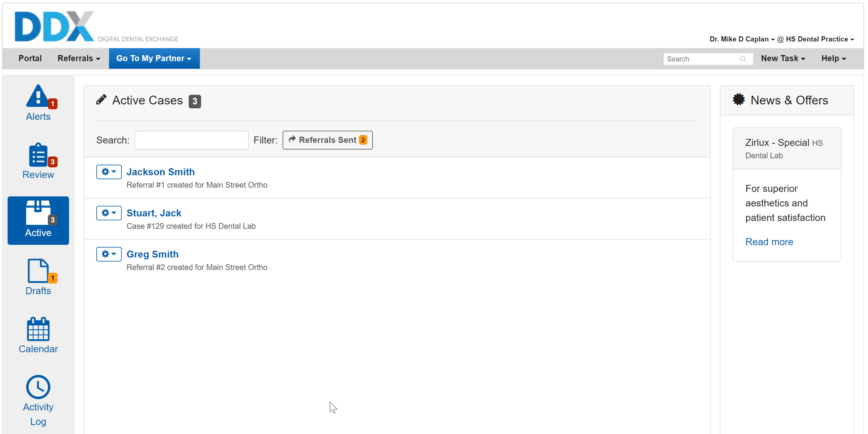868x434 pixels.
Task: Click the DDX Digital Dental Exchange logo
Action: click(96, 27)
